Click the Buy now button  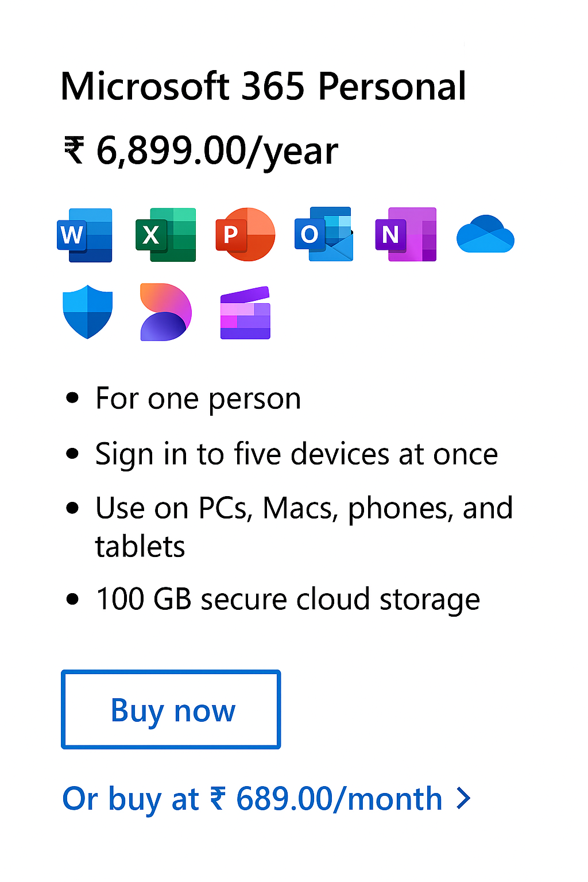171,709
